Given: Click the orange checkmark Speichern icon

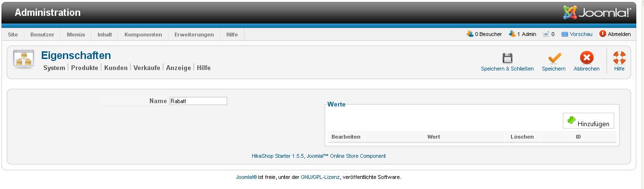Looking at the screenshot, I should [554, 58].
